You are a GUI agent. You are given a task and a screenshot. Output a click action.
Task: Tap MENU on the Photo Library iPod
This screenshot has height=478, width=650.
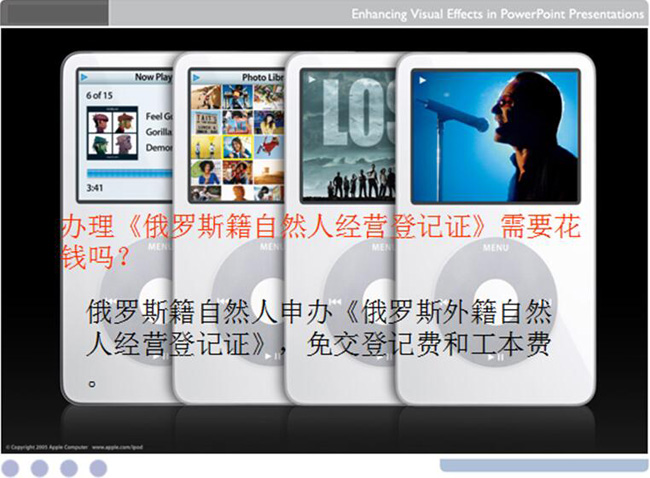[271, 247]
